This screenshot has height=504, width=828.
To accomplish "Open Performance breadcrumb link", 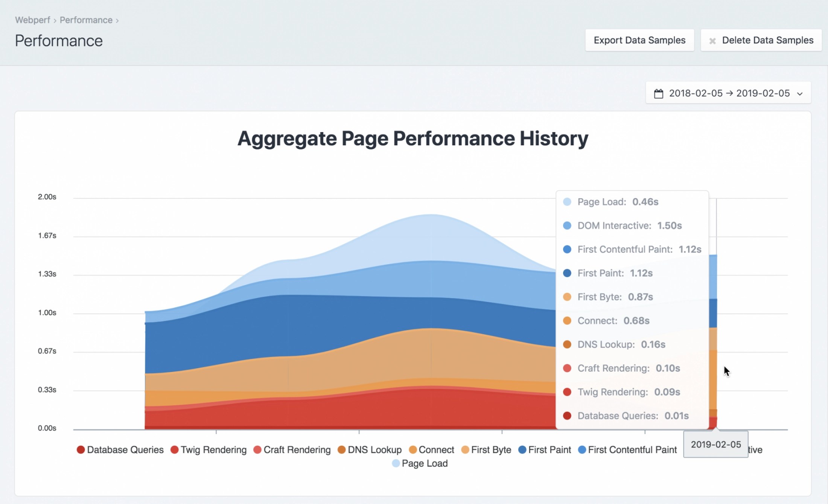I will pyautogui.click(x=86, y=20).
